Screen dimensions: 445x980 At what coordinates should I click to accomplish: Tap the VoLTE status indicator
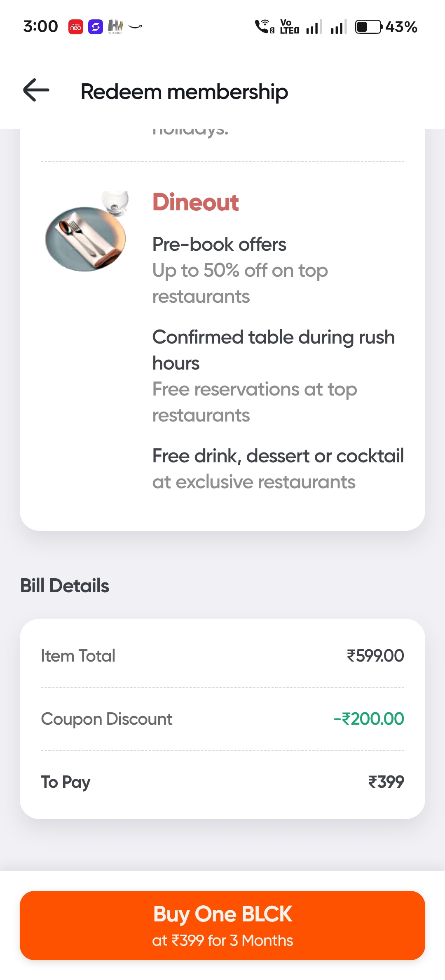[289, 27]
